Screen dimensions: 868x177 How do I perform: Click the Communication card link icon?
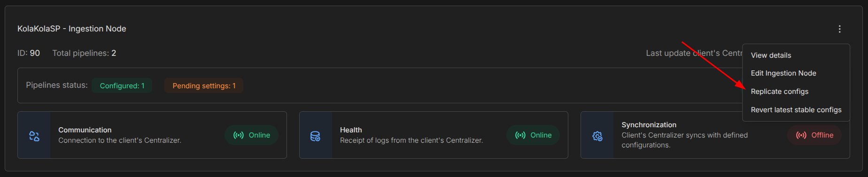pos(34,136)
